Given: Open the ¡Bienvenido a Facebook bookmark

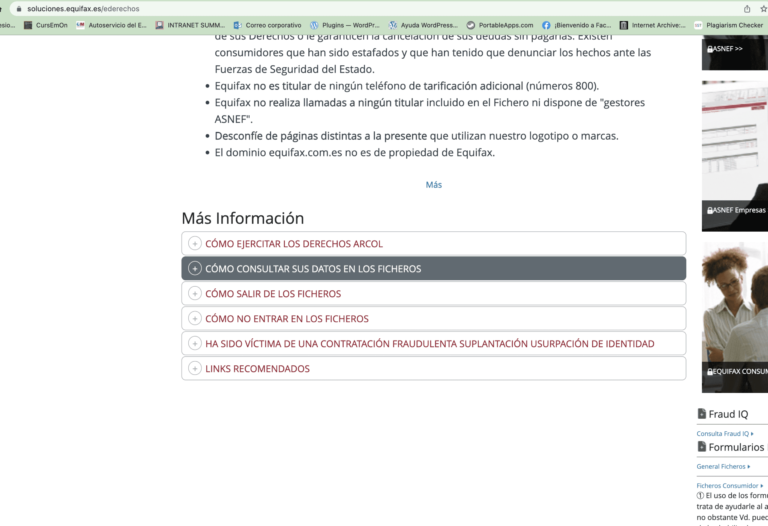Looking at the screenshot, I should click(x=576, y=25).
